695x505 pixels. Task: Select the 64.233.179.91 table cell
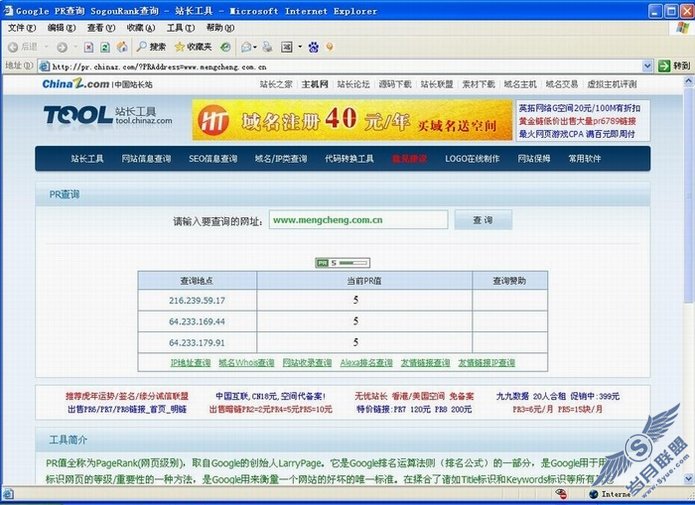coord(197,342)
